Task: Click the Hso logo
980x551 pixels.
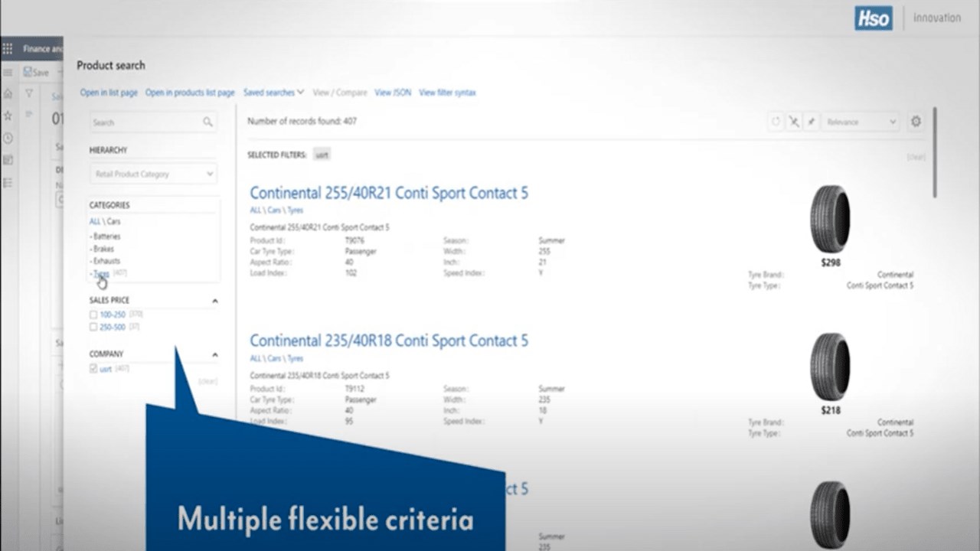Action: [874, 18]
